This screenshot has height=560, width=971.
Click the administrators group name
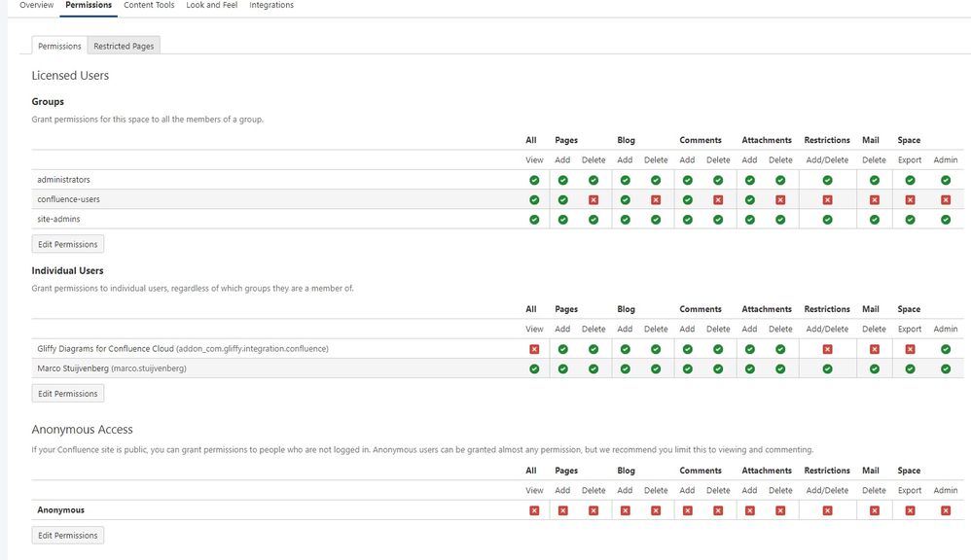click(63, 180)
